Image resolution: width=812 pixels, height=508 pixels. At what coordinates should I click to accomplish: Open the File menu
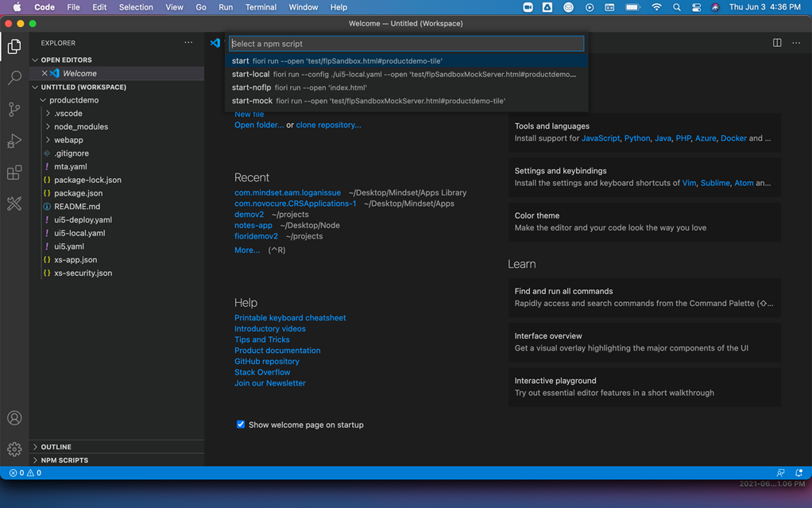click(x=74, y=7)
